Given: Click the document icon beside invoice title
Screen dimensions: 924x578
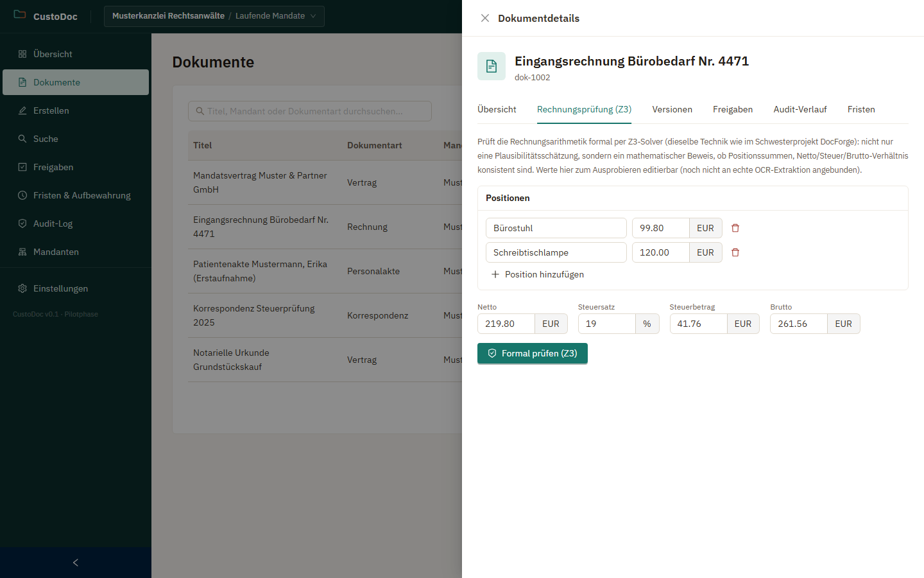Looking at the screenshot, I should tap(492, 66).
